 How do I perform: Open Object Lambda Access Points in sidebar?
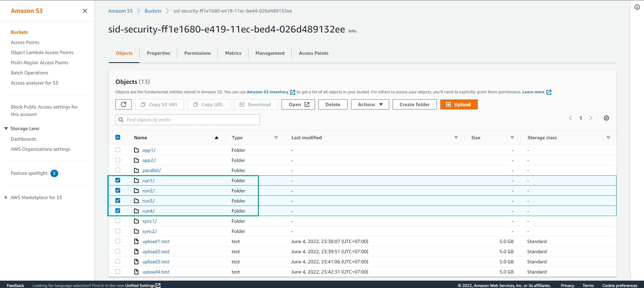point(42,52)
